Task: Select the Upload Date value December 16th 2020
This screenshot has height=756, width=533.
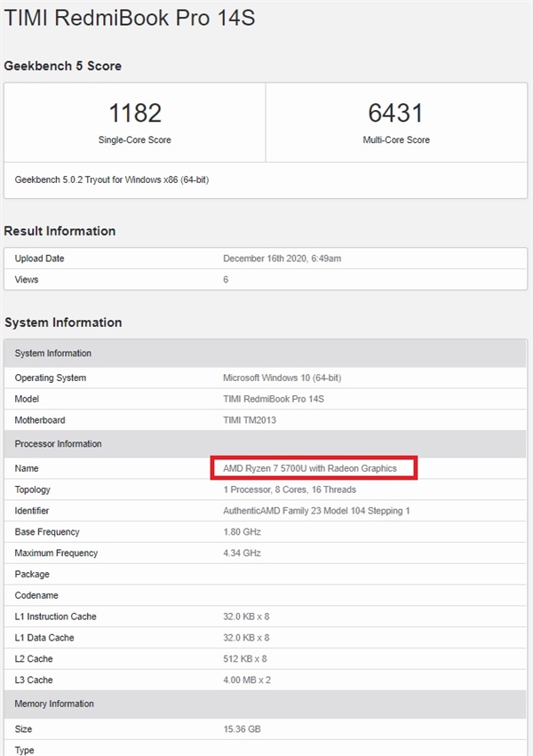Action: coord(282,259)
